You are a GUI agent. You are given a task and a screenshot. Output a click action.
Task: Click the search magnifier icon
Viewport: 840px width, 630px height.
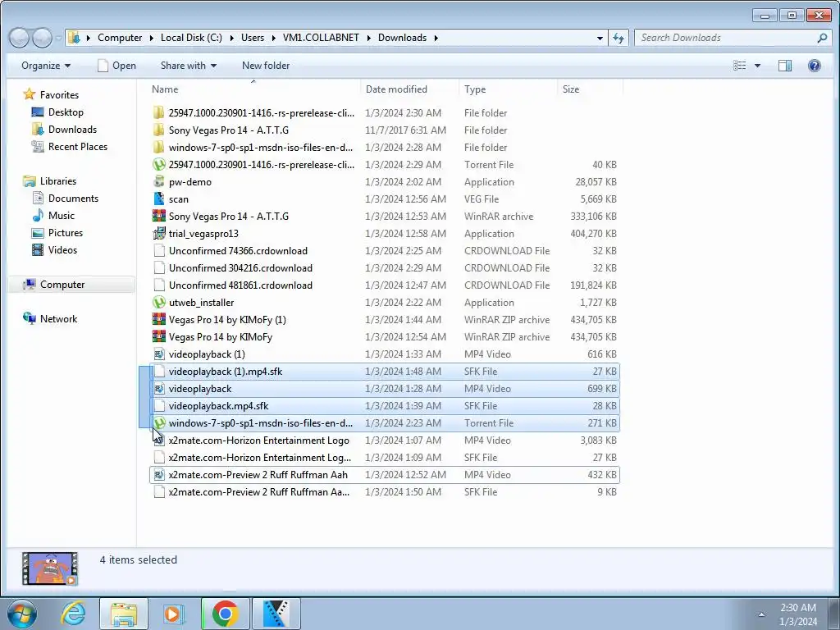tap(822, 38)
